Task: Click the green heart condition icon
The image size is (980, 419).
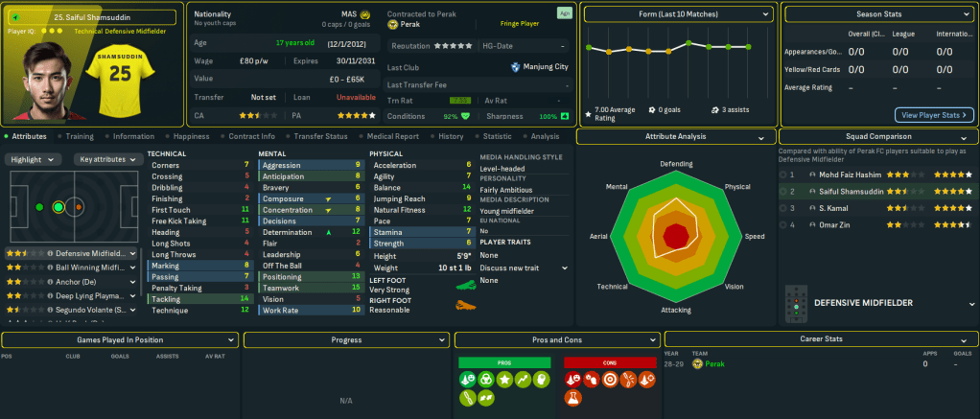Action: tap(466, 116)
